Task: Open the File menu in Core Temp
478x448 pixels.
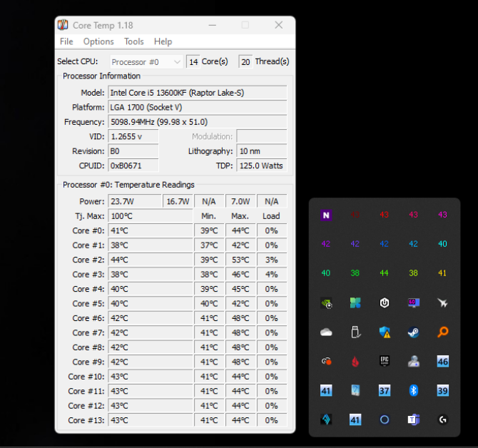Action: [66, 41]
